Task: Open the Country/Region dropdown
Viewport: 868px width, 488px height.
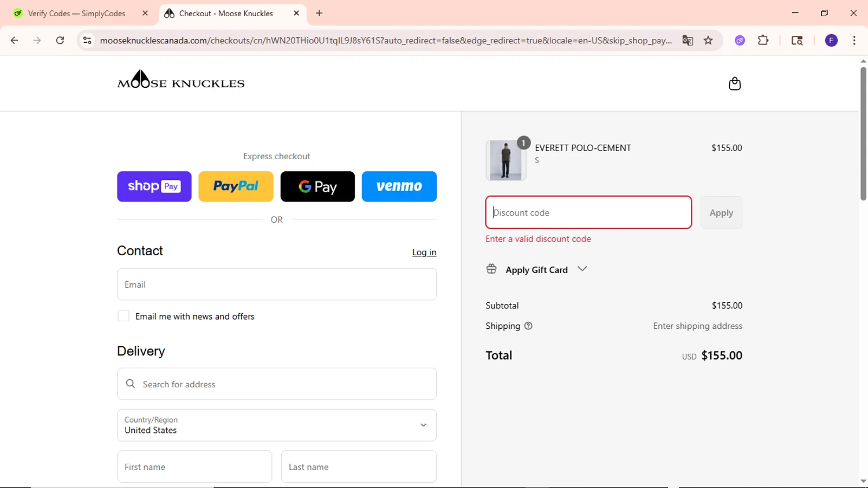Action: [x=277, y=425]
